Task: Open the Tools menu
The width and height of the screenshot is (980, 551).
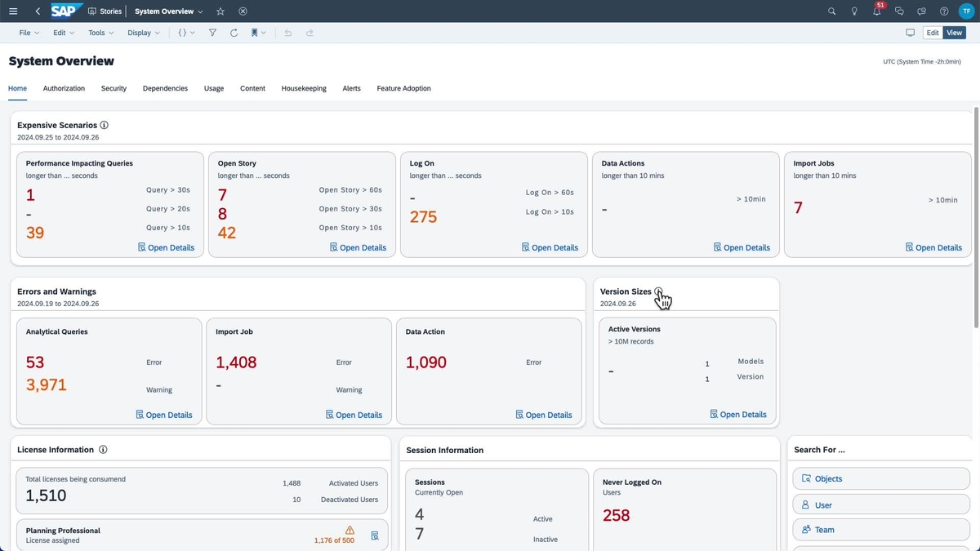Action: [101, 33]
